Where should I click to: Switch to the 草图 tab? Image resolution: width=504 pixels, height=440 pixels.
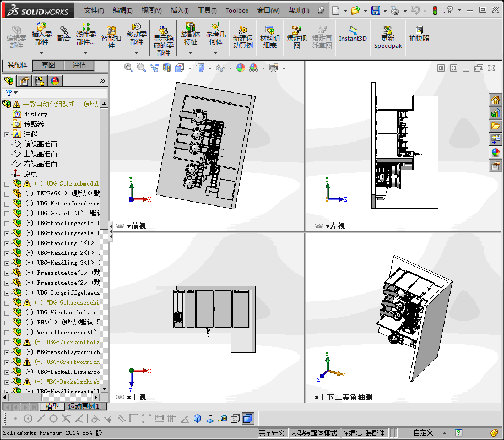[48, 65]
